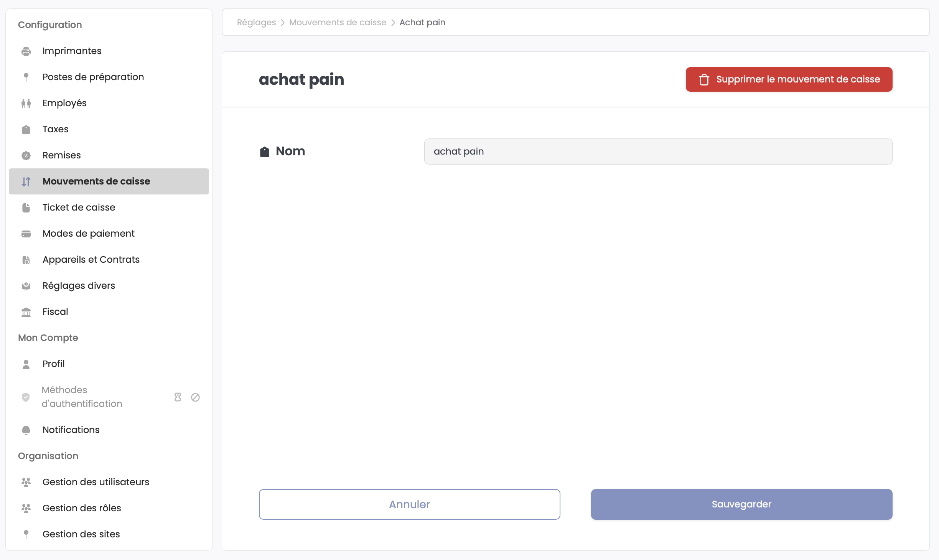Delete via Supprimer le mouvement de caisse
The height and width of the screenshot is (560, 939).
pyautogui.click(x=798, y=79)
